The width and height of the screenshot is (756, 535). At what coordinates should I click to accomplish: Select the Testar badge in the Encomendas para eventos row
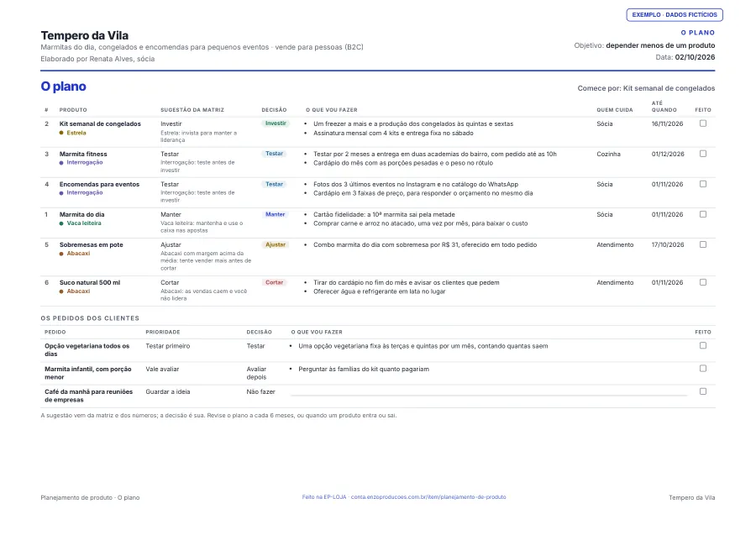(x=275, y=184)
